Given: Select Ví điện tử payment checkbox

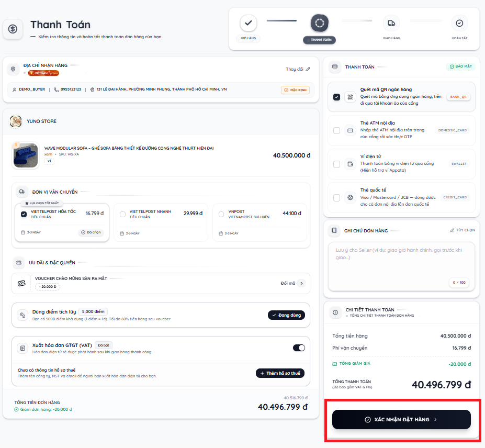Looking at the screenshot, I should (x=336, y=164).
